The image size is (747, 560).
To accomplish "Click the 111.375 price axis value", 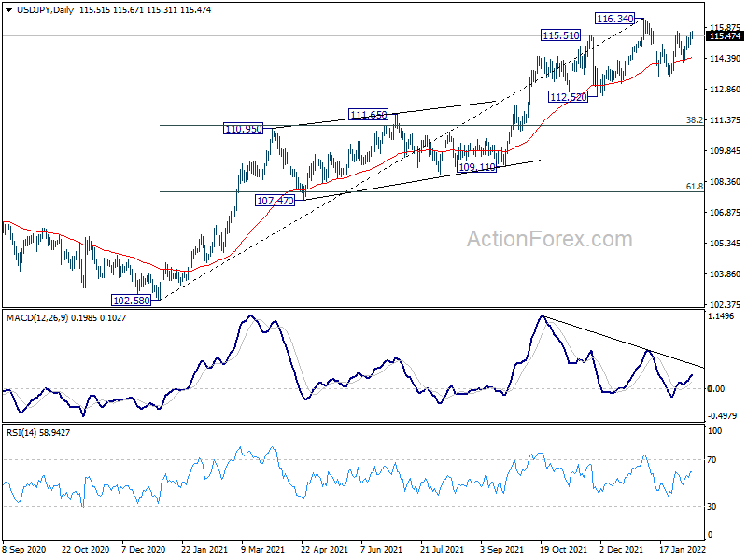I will click(726, 120).
